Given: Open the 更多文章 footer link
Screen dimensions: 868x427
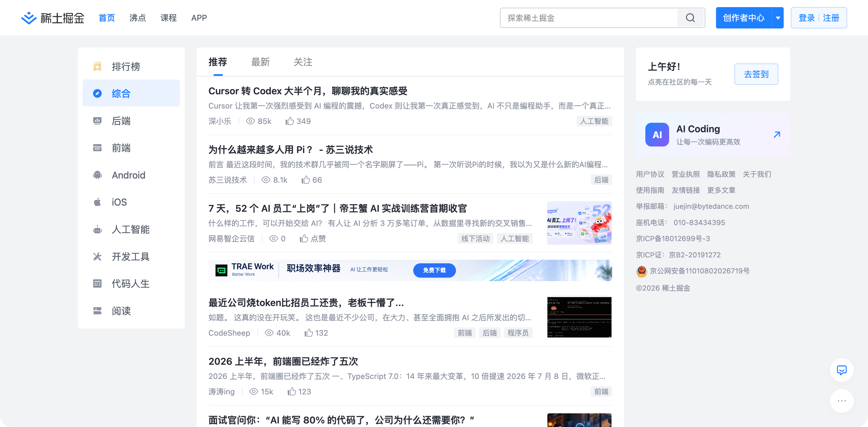Looking at the screenshot, I should (721, 190).
